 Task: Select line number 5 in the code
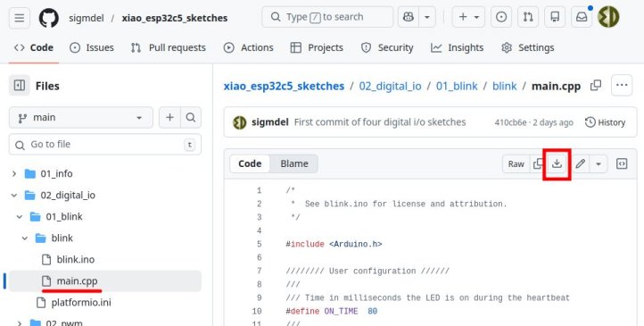(259, 244)
